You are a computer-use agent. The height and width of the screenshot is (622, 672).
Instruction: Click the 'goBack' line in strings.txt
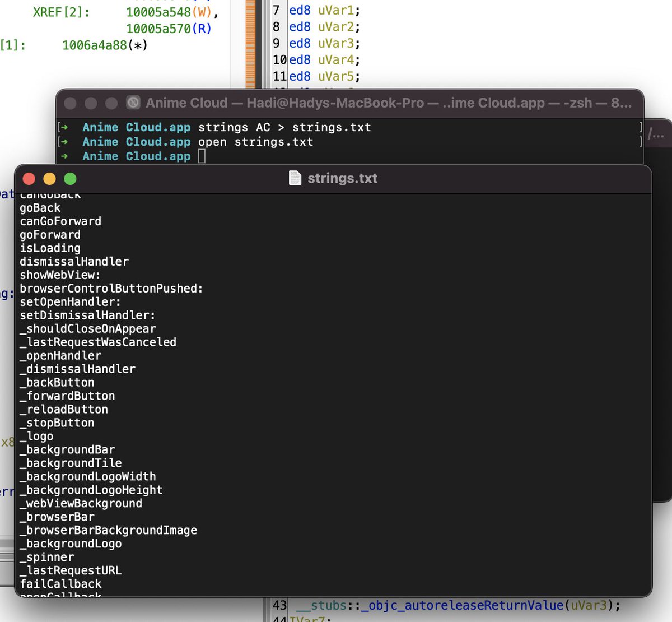pyautogui.click(x=40, y=208)
